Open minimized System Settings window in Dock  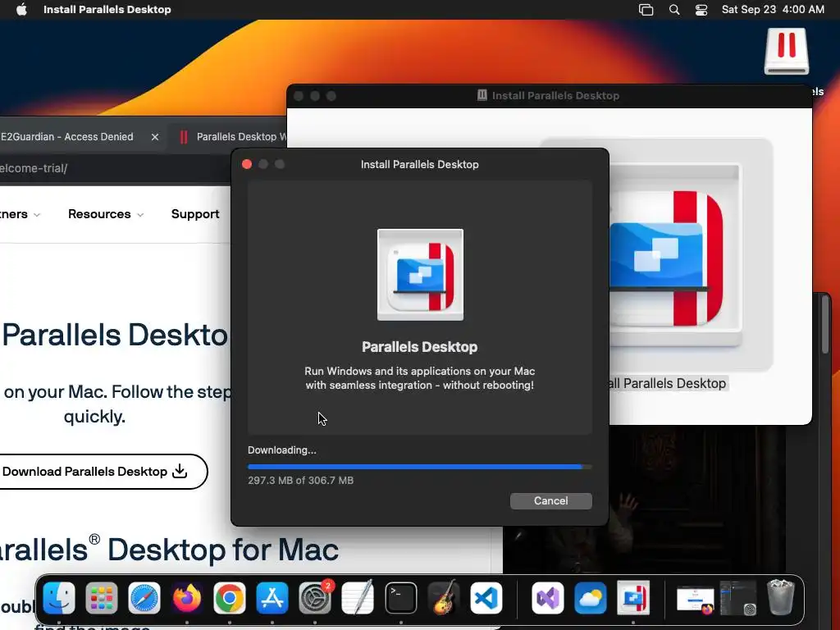737,598
